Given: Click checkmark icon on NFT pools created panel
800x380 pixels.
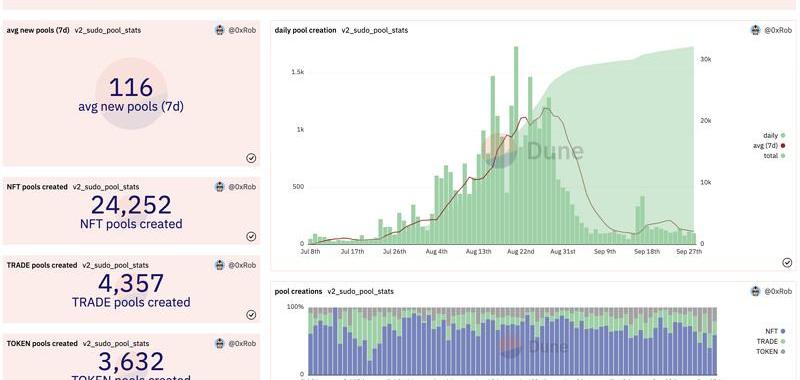Looking at the screenshot, I should (251, 236).
